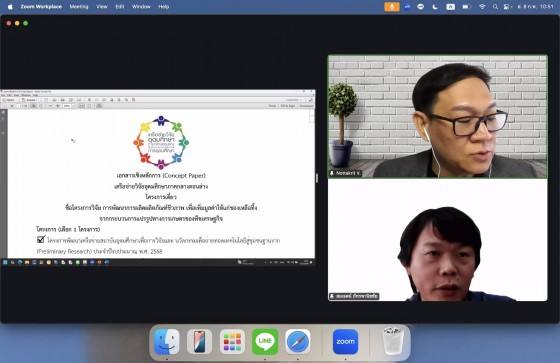This screenshot has height=363, width=560.
Task: Click the divider handle between share and videos
Action: [317, 178]
